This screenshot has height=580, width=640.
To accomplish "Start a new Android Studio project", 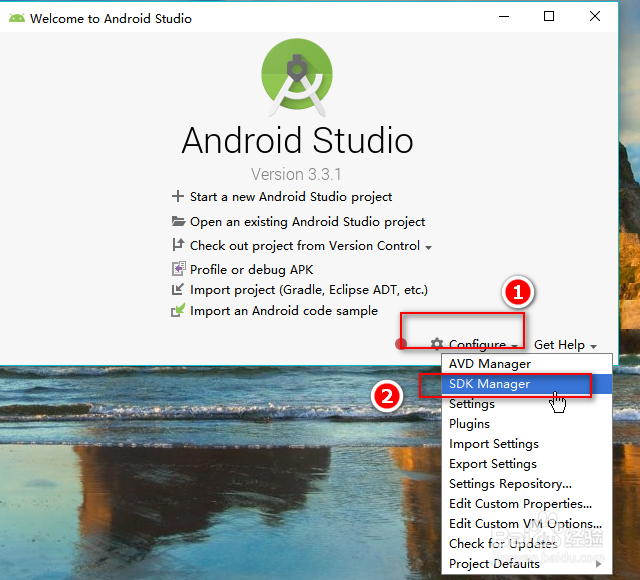I will click(x=291, y=197).
